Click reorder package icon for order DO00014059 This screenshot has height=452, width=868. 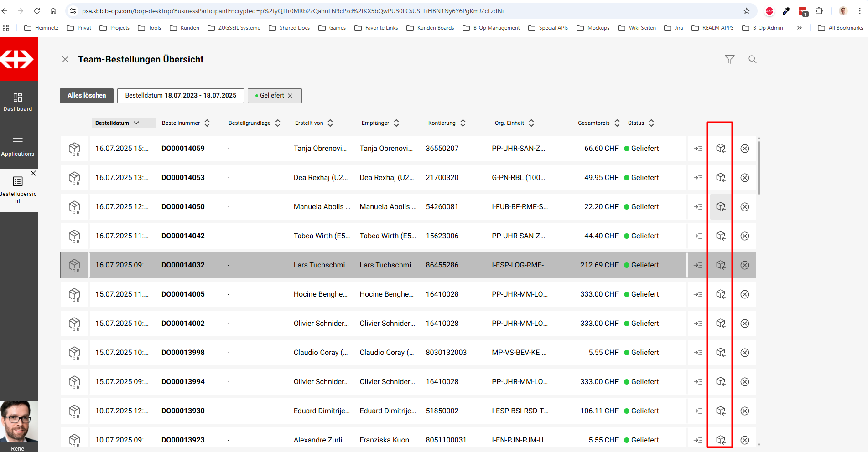(720, 149)
